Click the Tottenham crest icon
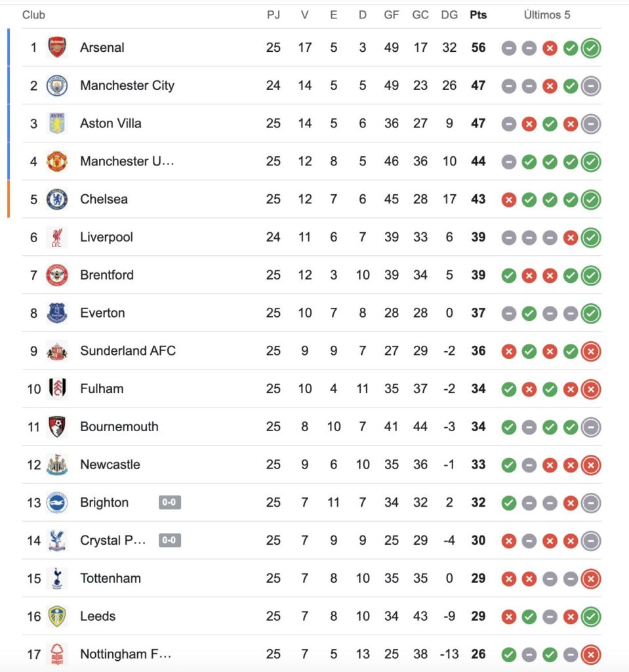 click(x=57, y=579)
